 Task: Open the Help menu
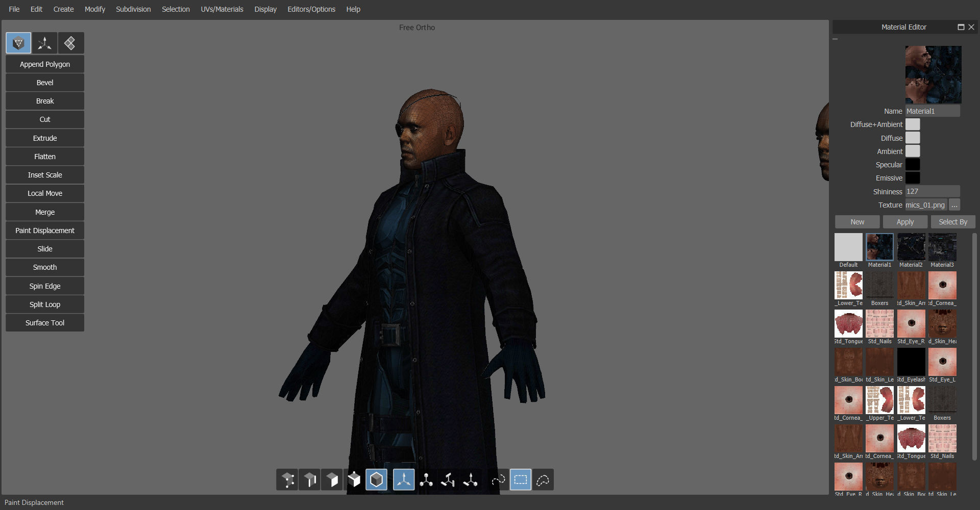353,9
